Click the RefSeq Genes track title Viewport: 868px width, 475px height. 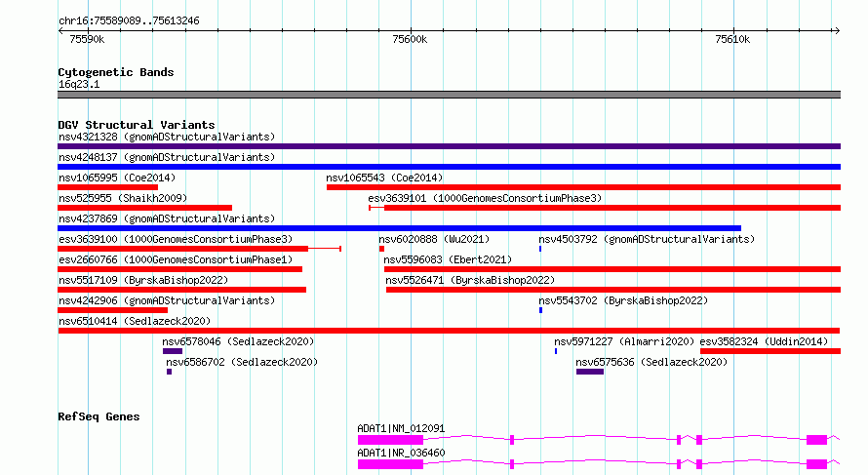(x=99, y=416)
